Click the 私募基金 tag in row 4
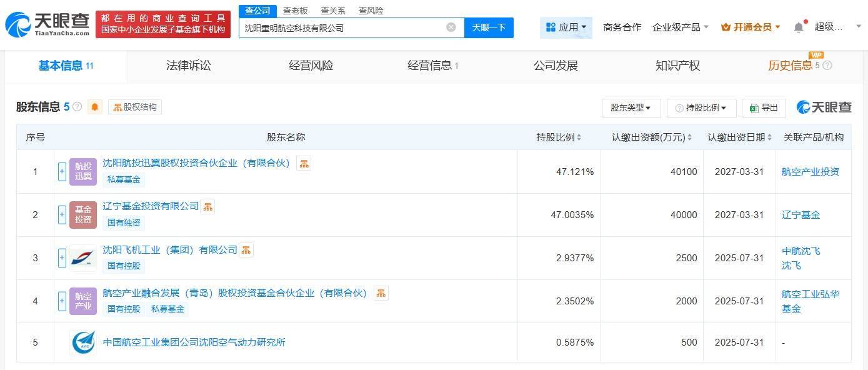 (168, 309)
